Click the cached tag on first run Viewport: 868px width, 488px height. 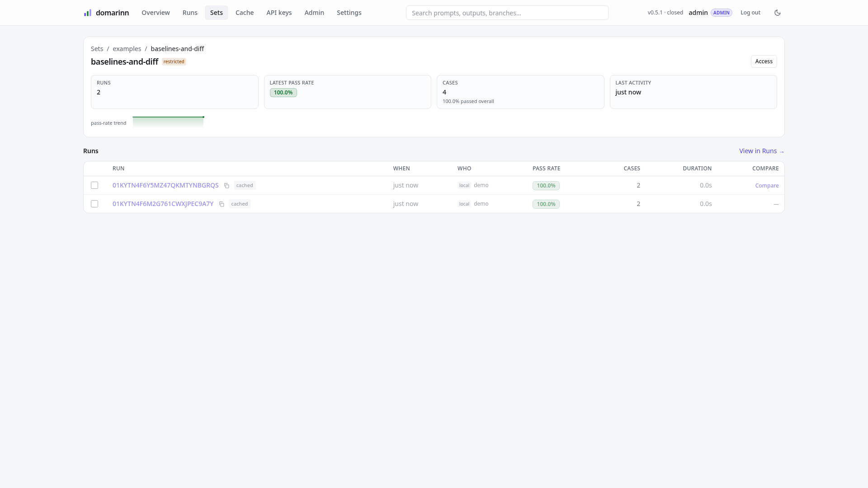pyautogui.click(x=245, y=185)
